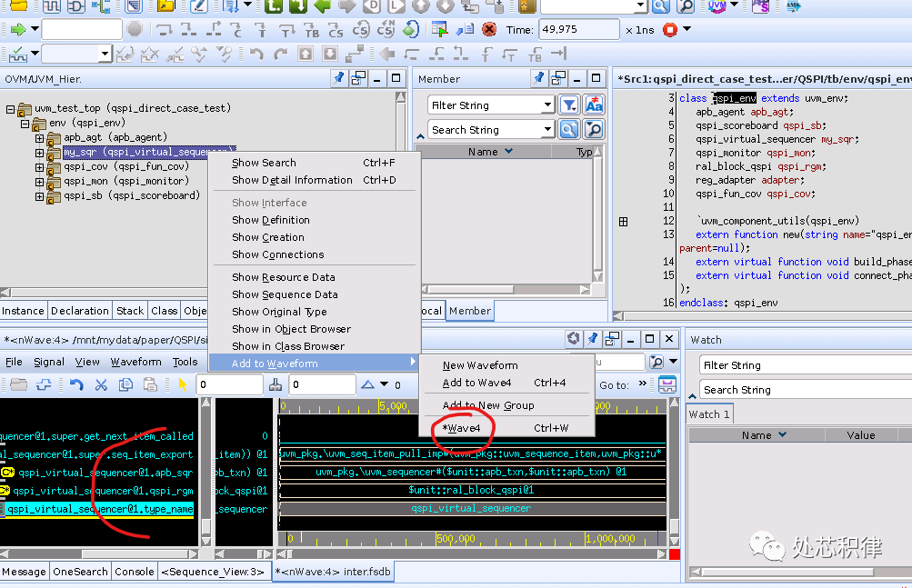Click the match-case Aa icon in Member panel

(594, 105)
